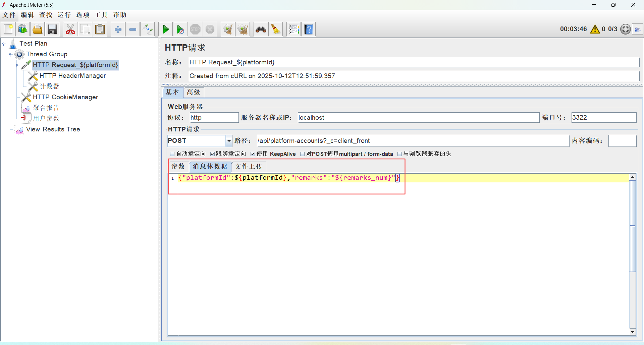The image size is (644, 345).
Task: Open the 编辑 menu
Action: tap(28, 15)
